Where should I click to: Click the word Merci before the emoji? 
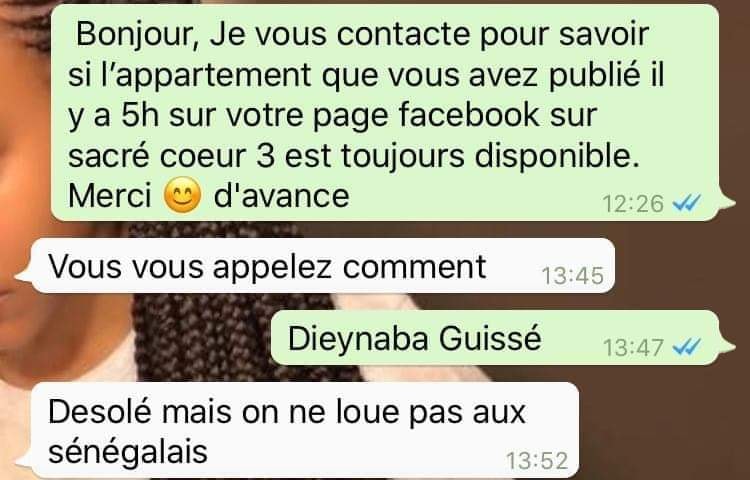coord(110,196)
